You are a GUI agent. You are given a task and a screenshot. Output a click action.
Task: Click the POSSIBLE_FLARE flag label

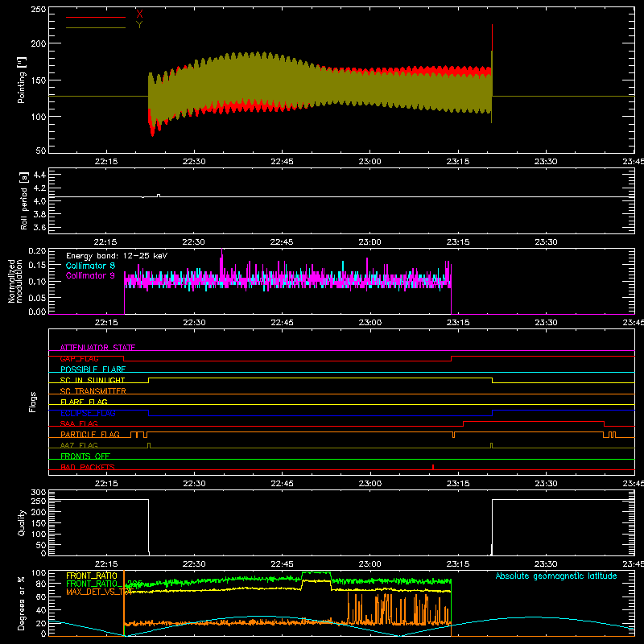(x=93, y=369)
